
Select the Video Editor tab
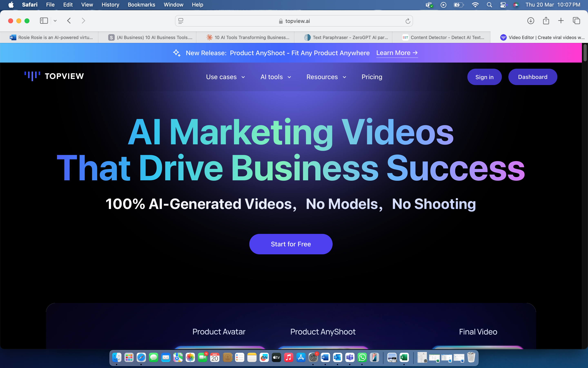click(x=539, y=37)
